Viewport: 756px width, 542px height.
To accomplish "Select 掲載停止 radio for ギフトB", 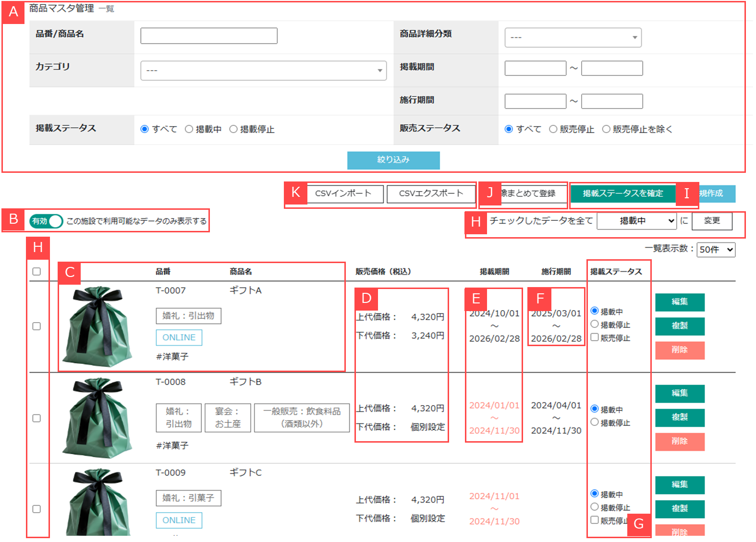I will click(595, 422).
